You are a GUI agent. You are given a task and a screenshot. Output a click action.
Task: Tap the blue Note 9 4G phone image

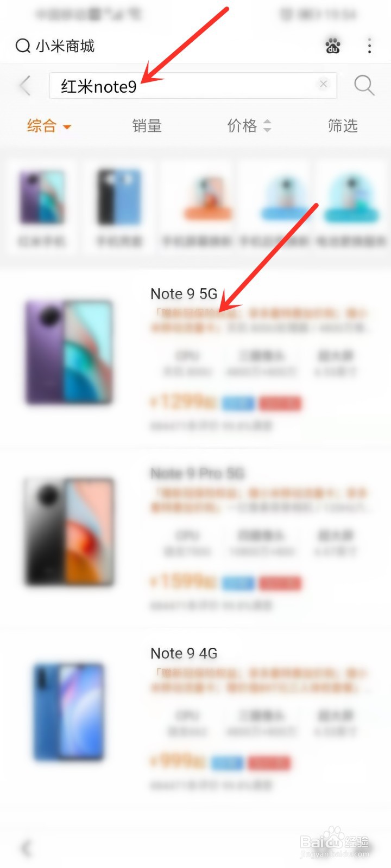[68, 711]
